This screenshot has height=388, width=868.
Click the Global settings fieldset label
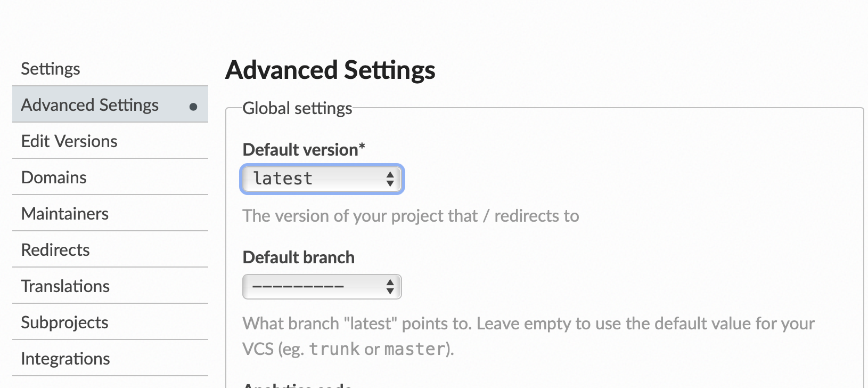coord(297,108)
